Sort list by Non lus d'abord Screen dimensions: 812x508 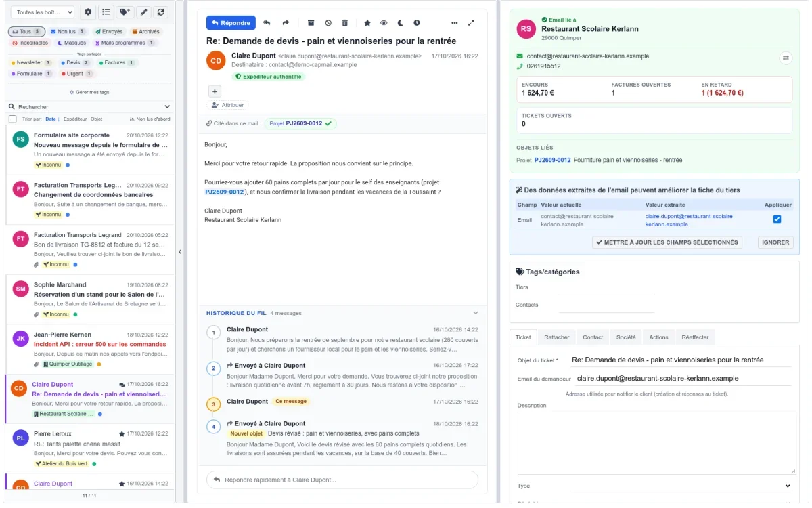tap(150, 119)
